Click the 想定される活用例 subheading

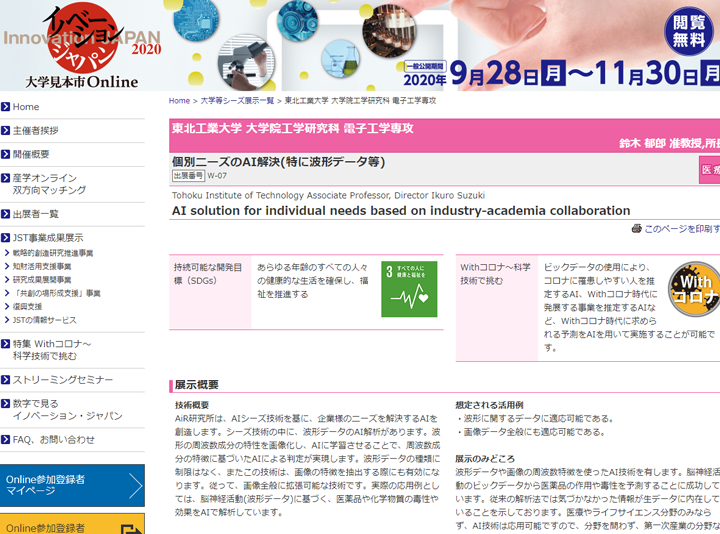(489, 405)
